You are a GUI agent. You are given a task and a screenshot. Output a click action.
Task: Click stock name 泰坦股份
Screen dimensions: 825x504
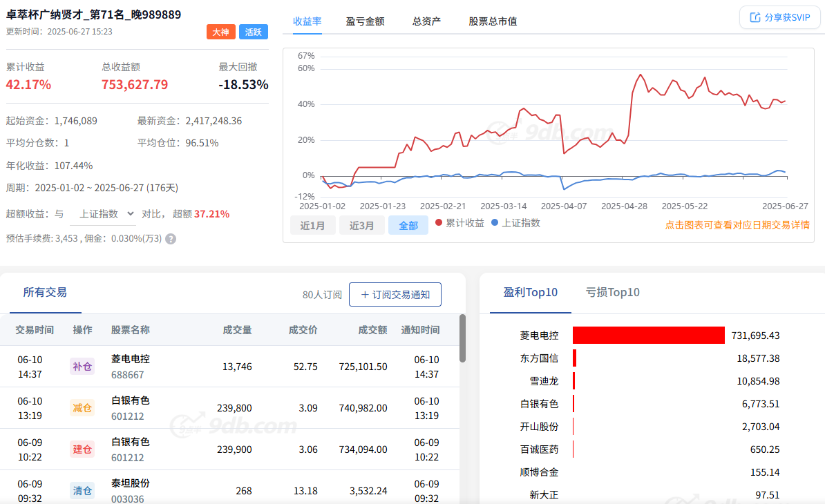131,483
